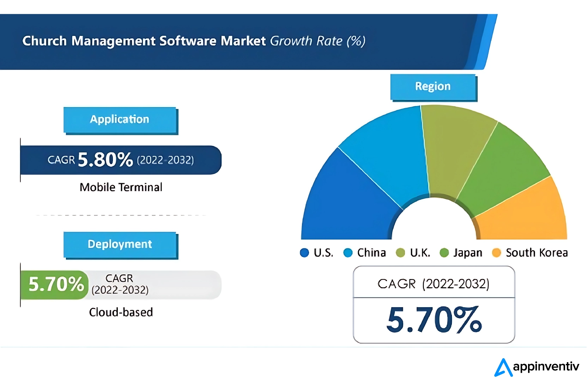Click the Cloud-based text
Image resolution: width=588 pixels, height=384 pixels.
(121, 312)
